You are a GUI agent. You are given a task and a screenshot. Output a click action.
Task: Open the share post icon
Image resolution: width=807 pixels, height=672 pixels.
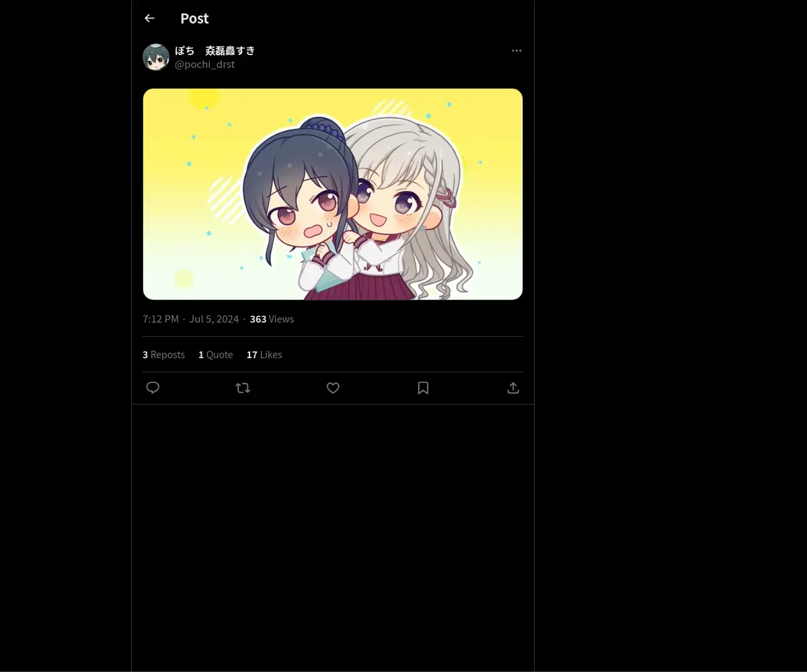[x=513, y=388]
